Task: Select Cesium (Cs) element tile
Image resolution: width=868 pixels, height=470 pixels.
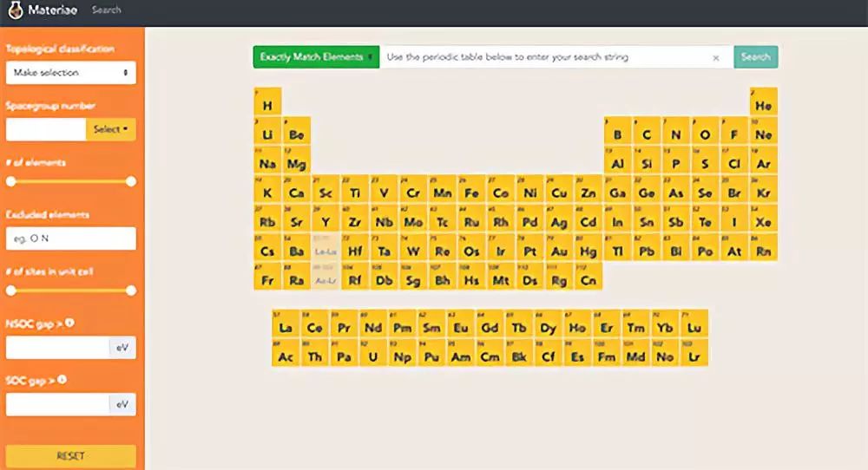Action: tap(267, 247)
